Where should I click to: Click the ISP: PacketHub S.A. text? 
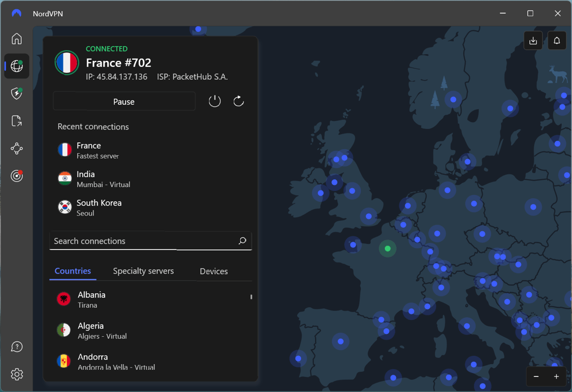[x=192, y=77]
